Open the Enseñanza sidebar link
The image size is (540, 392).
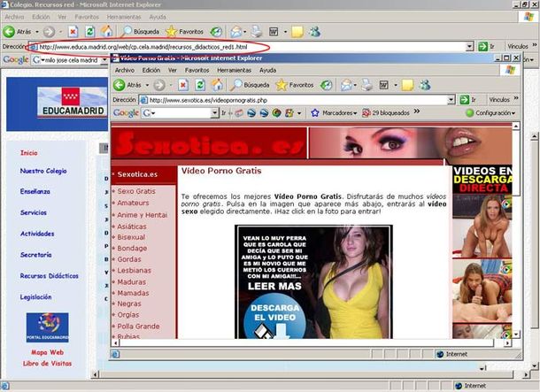(x=35, y=191)
